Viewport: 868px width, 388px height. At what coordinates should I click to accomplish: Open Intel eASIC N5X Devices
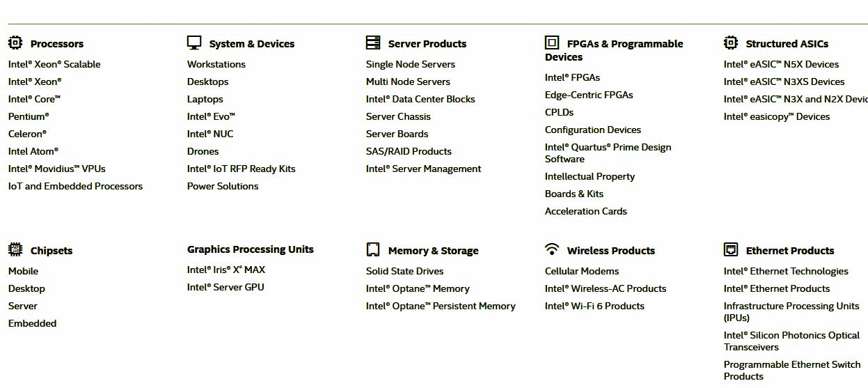tap(781, 64)
